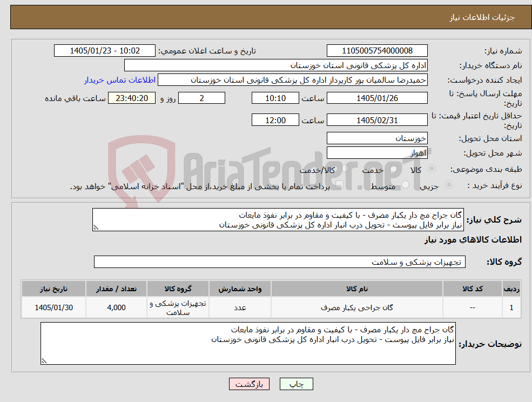The image size is (532, 402).
Task: Click the شرح کلی نیاز description box
Action: pyautogui.click(x=278, y=220)
